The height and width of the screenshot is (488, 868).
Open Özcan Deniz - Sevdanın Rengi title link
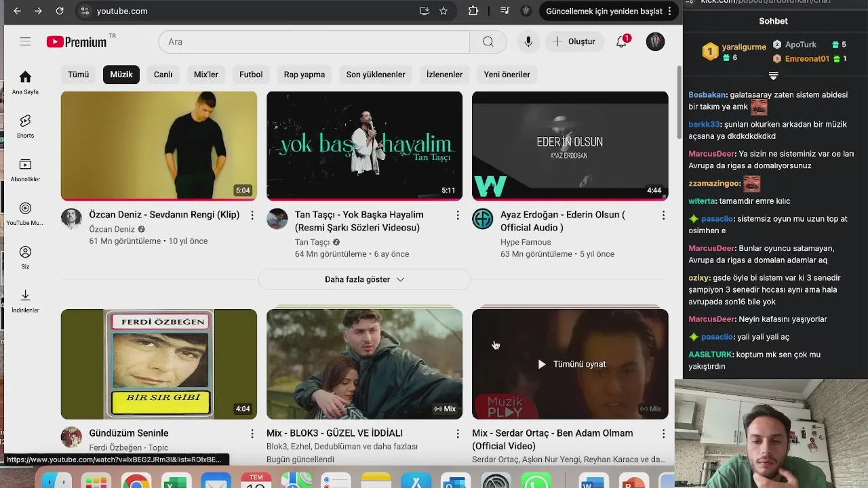click(x=164, y=215)
